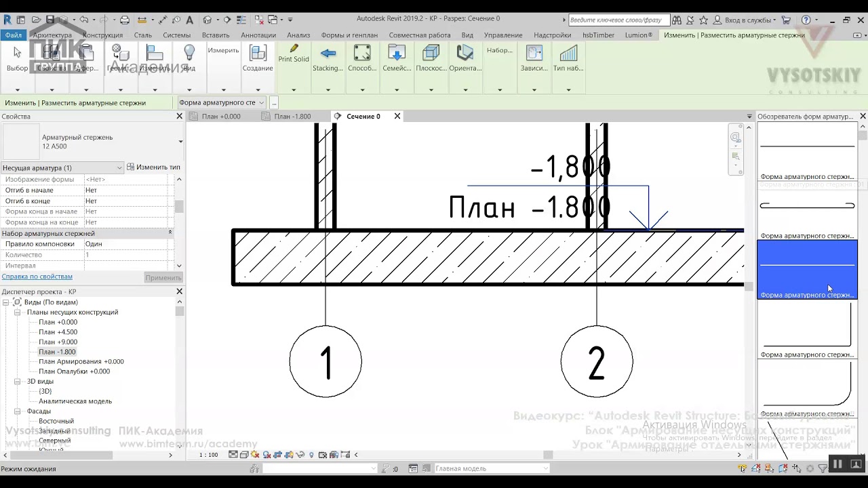The height and width of the screenshot is (488, 868).
Task: Close the Сечение 0 view tab
Action: point(397,117)
